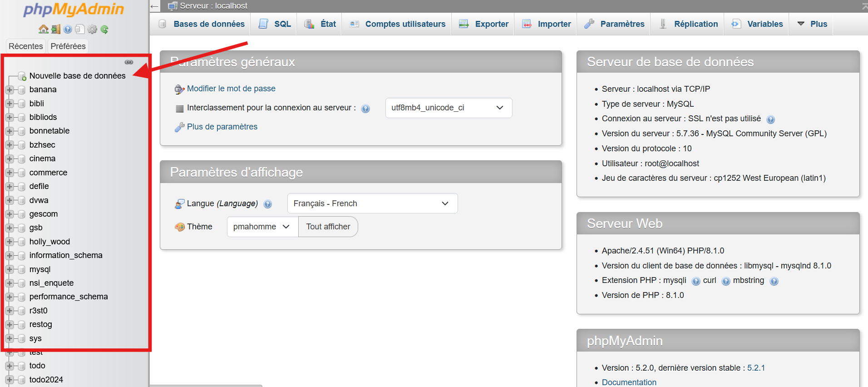Viewport: 868px width, 387px height.
Task: Expand the dvwa database node
Action: (10, 200)
